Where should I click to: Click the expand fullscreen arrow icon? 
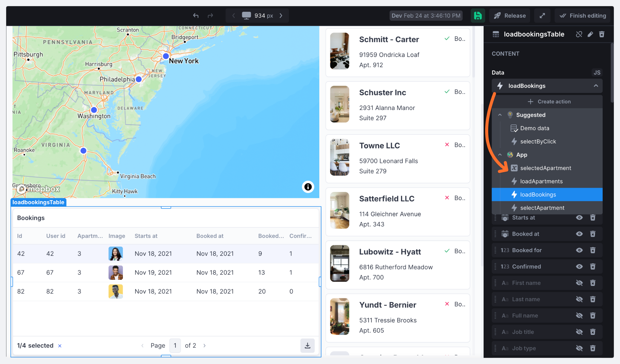coord(542,15)
